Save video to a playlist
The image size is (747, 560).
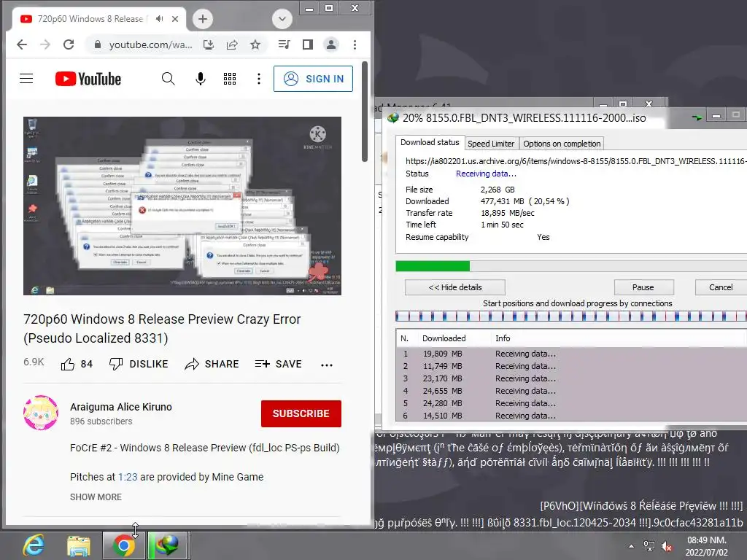278,365
